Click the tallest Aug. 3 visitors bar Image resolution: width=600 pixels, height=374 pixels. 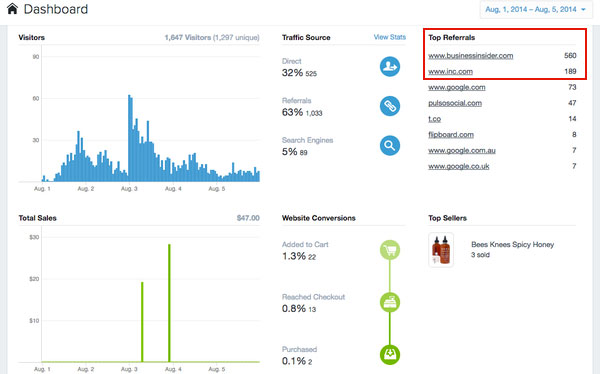coord(129,138)
